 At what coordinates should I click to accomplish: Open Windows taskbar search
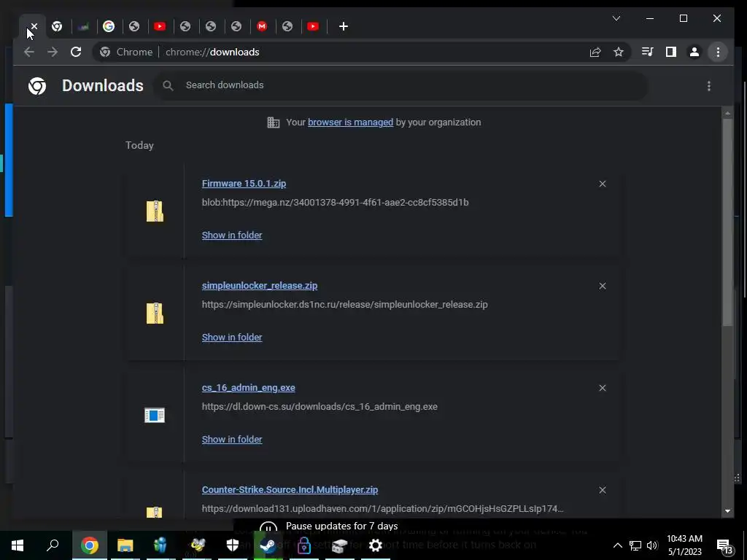pos(53,545)
